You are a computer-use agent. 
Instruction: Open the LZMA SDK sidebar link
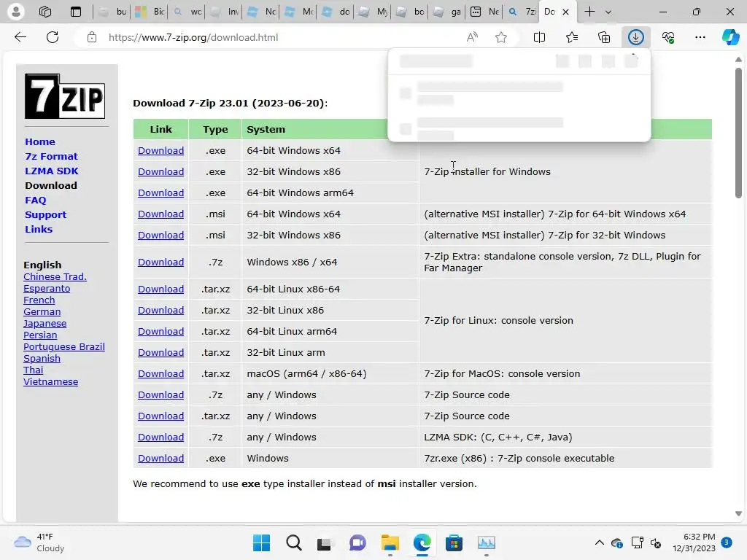[x=52, y=171]
